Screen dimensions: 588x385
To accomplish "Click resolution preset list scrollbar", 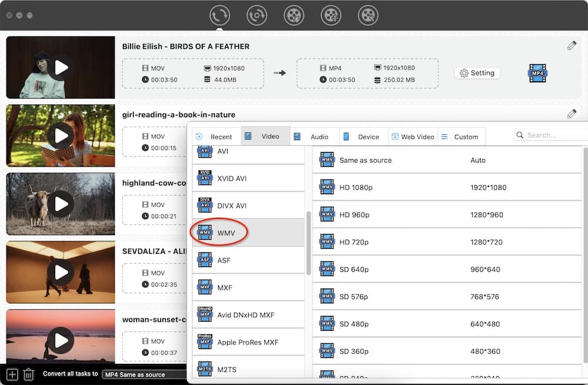I will tap(586, 255).
